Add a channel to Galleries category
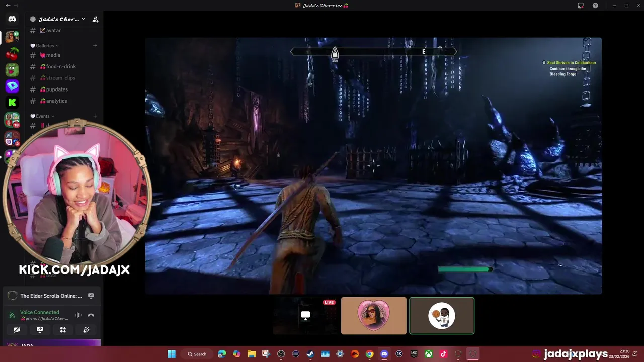 [95, 46]
